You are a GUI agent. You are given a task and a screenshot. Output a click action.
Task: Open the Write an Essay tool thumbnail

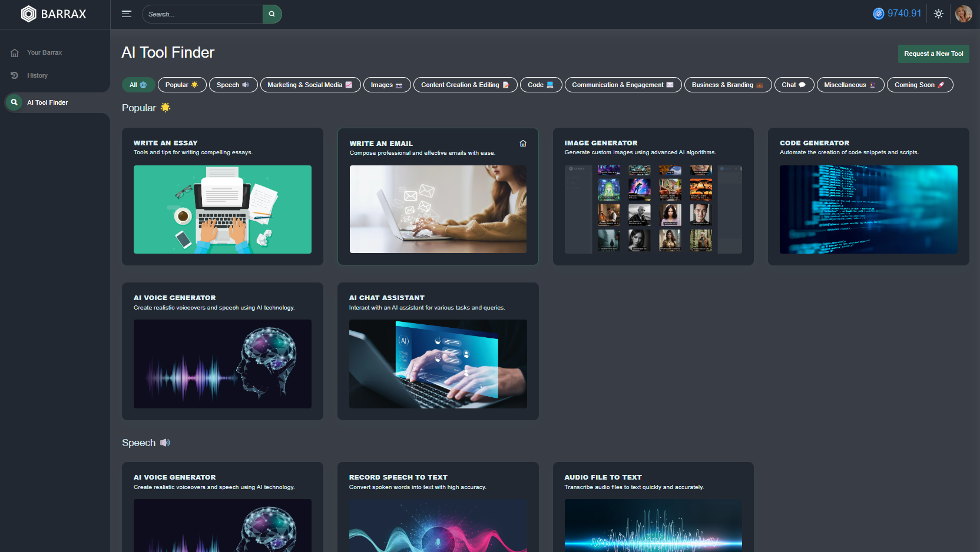tap(223, 210)
